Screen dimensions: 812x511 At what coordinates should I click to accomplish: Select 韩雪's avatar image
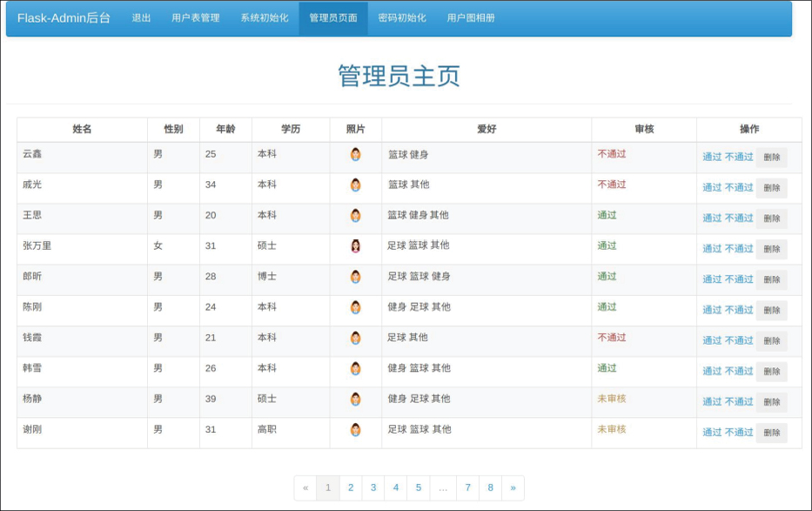click(355, 368)
